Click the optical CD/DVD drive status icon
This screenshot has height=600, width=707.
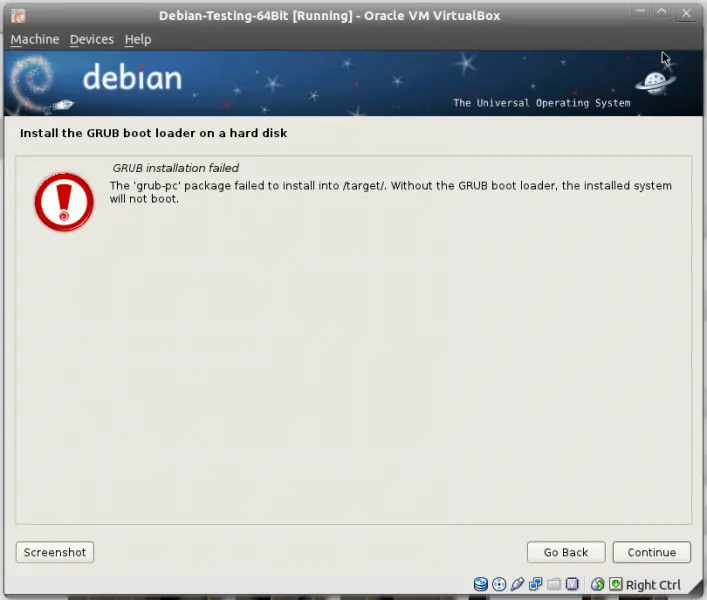click(499, 584)
